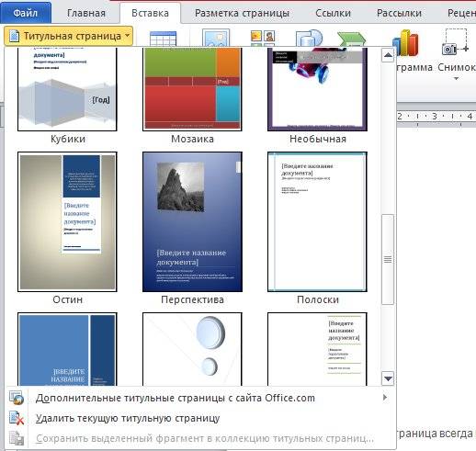
Task: Select the Мозаика cover page thumbnail
Action: (x=192, y=89)
